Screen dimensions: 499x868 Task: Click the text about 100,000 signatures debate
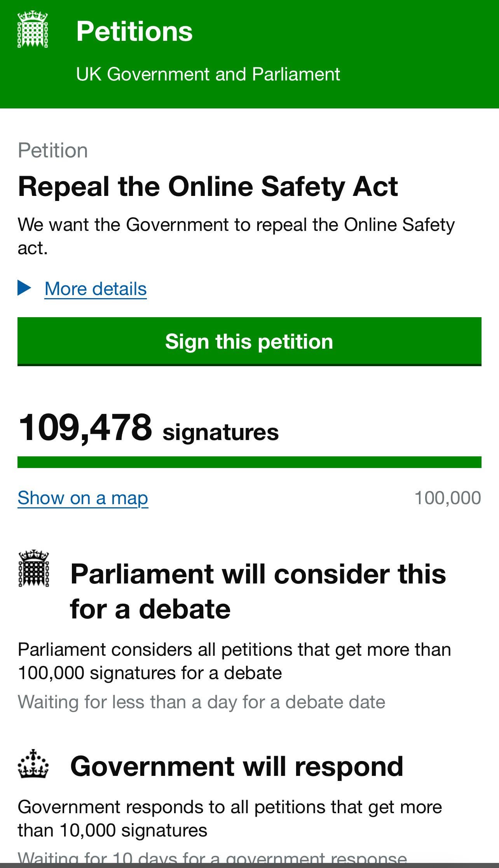coord(234,661)
